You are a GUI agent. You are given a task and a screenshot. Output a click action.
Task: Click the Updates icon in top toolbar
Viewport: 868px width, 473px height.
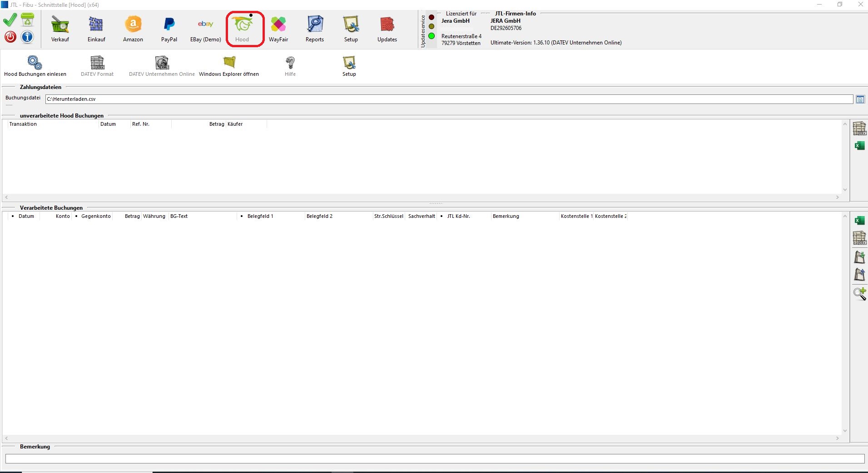(387, 29)
